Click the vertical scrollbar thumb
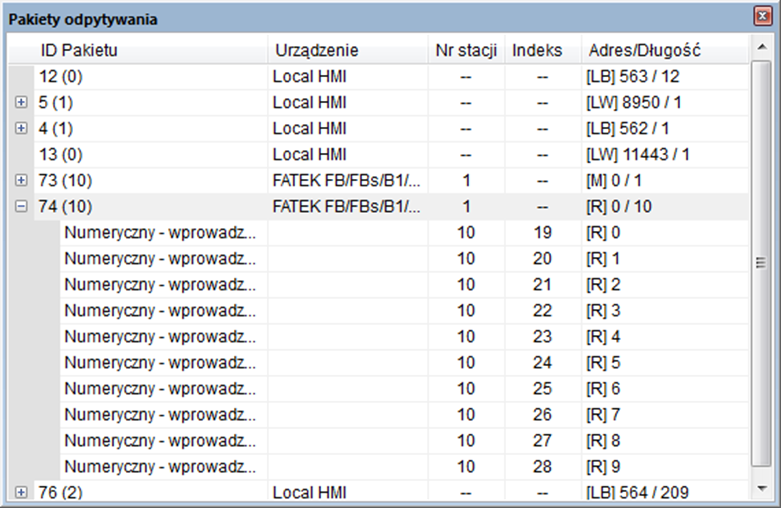Image resolution: width=781 pixels, height=508 pixels. (x=761, y=263)
